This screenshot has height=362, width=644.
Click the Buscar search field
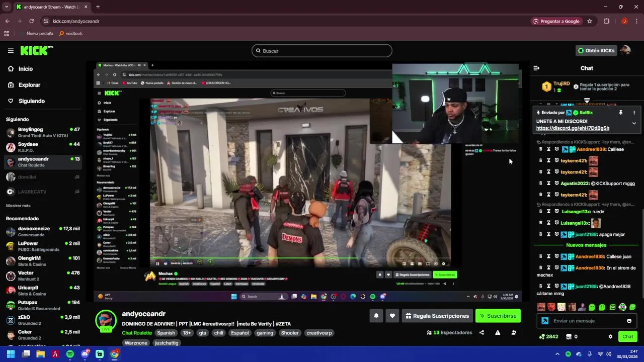click(322, 51)
